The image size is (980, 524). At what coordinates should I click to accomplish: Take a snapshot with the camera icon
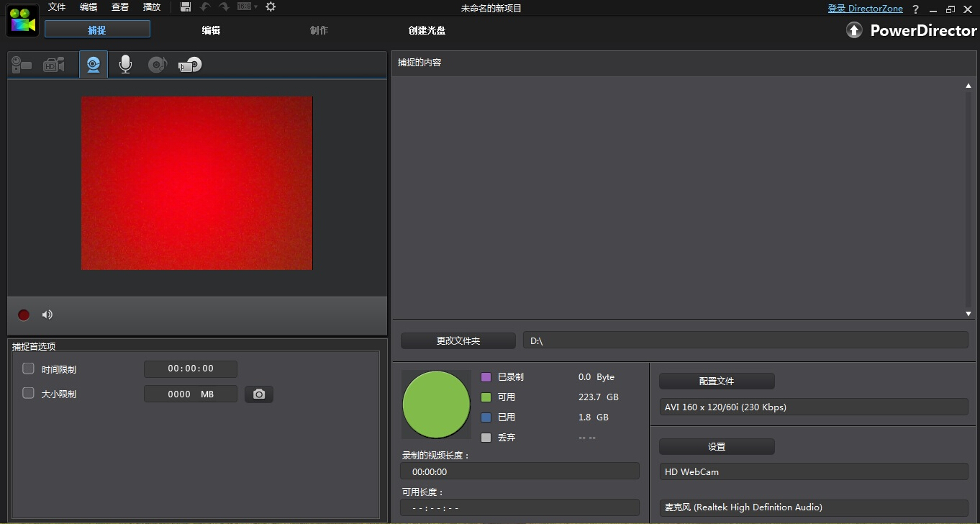coord(259,394)
